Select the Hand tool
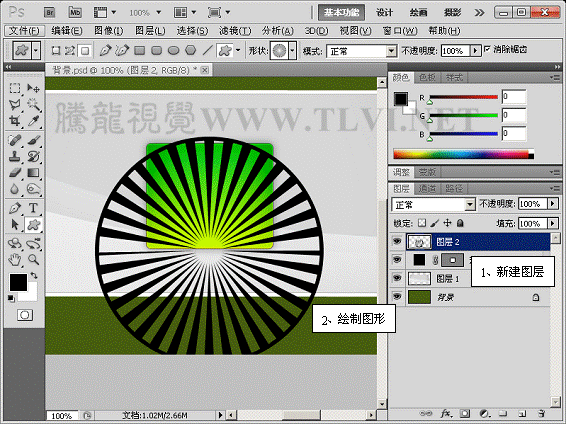The image size is (566, 424). click(15, 259)
